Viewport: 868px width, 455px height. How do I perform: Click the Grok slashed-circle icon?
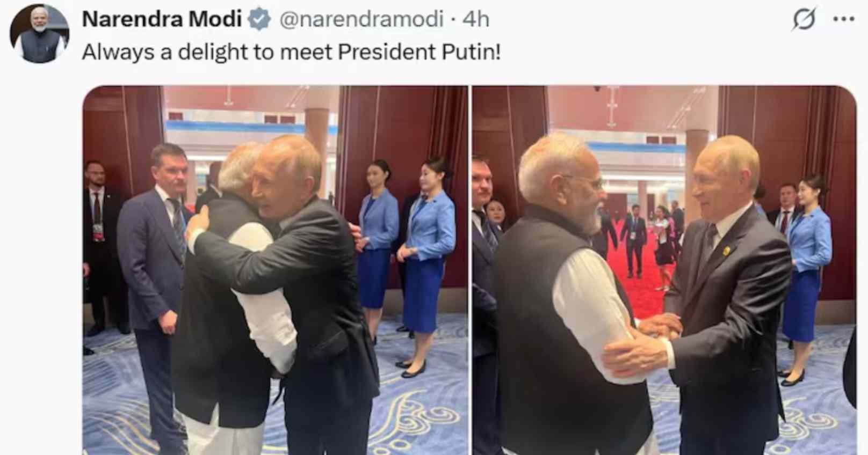804,19
